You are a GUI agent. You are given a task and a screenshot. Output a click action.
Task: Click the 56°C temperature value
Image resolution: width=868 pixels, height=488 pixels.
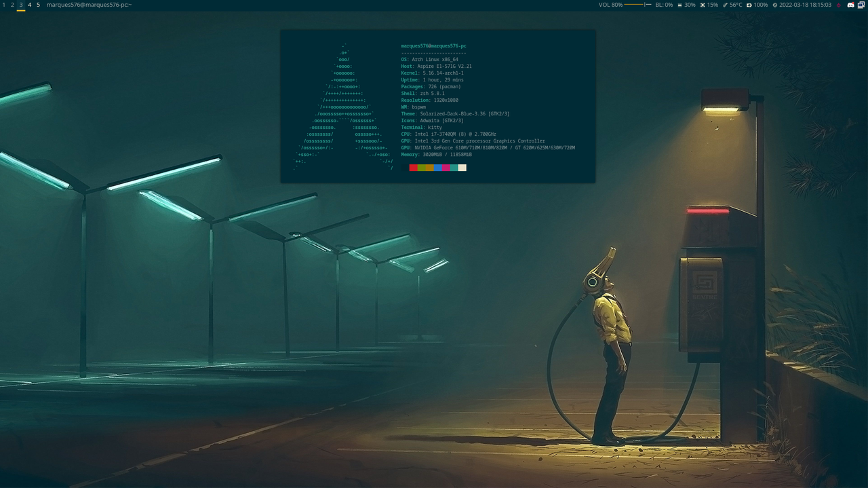[x=736, y=5]
